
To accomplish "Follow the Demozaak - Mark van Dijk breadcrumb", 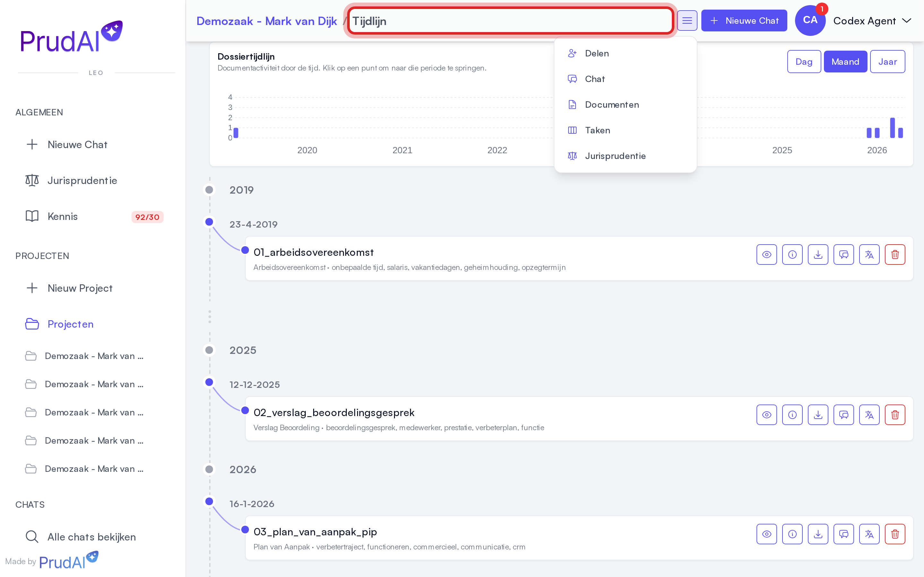I will (x=267, y=21).
